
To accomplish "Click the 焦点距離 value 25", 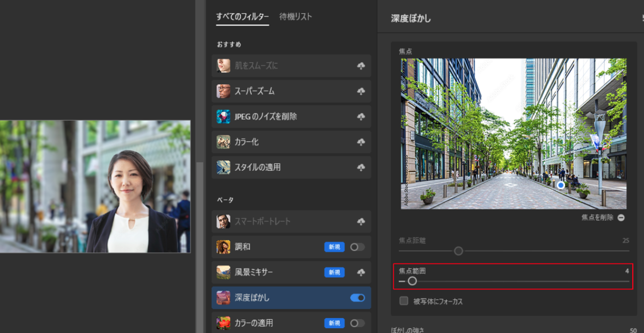I will coord(626,241).
